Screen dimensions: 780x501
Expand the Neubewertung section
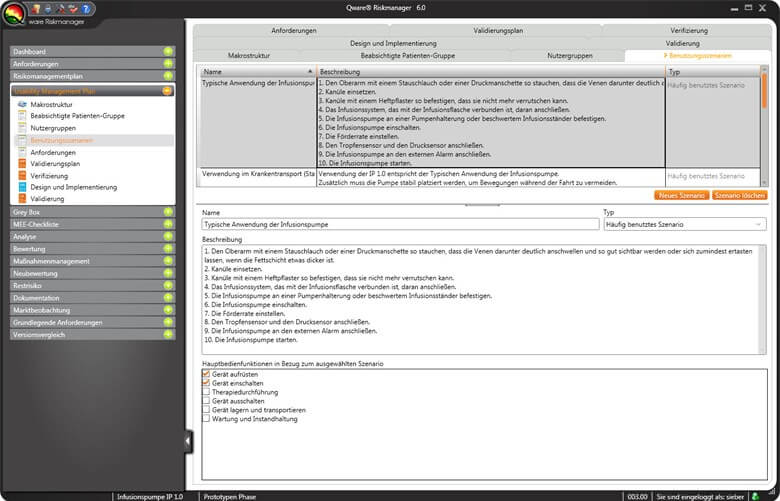[x=168, y=273]
